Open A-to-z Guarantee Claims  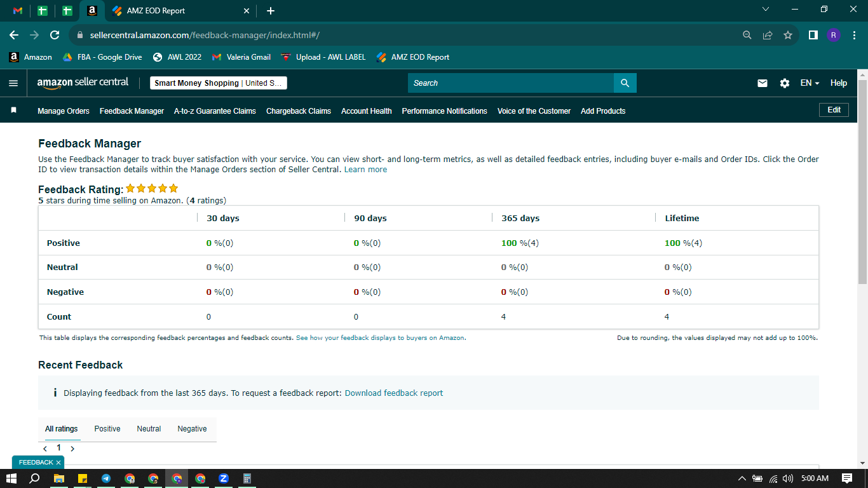point(215,111)
